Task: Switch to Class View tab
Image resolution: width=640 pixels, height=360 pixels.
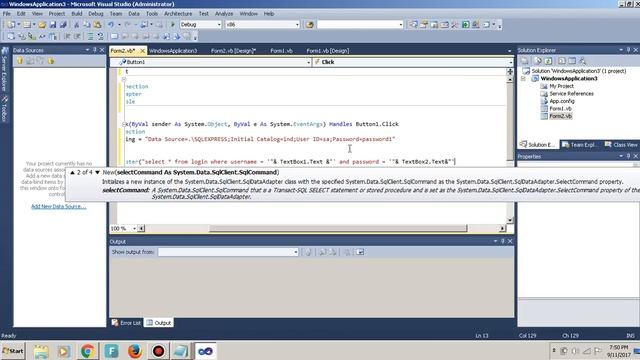Action: [x=621, y=144]
